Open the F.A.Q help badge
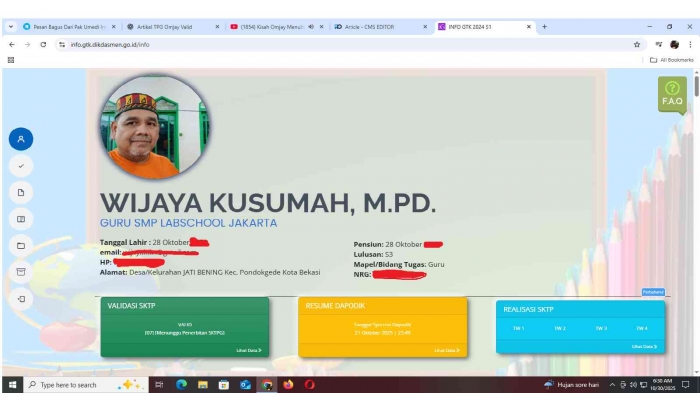Viewport: 700px width, 393px height. click(x=672, y=94)
